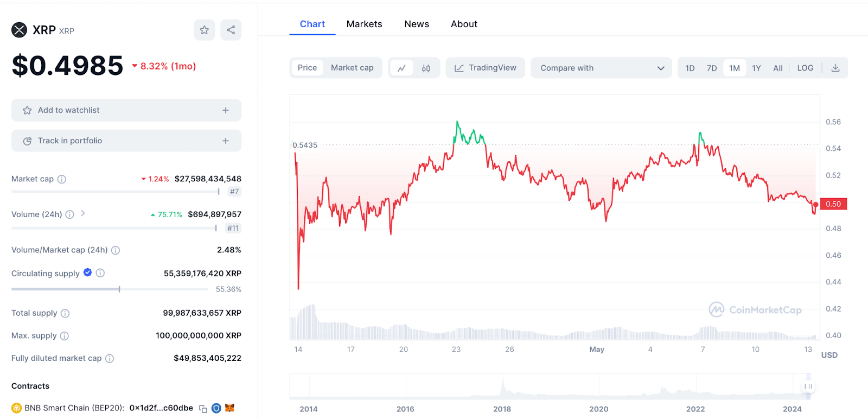Click the Track in portfolio button
Viewport: 868px width, 419px height.
[x=126, y=141]
